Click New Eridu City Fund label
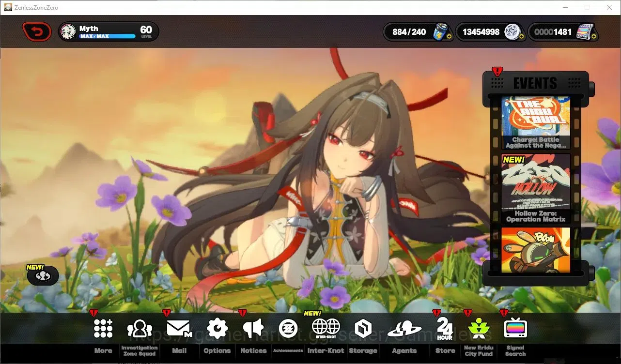This screenshot has height=364, width=621. click(478, 351)
